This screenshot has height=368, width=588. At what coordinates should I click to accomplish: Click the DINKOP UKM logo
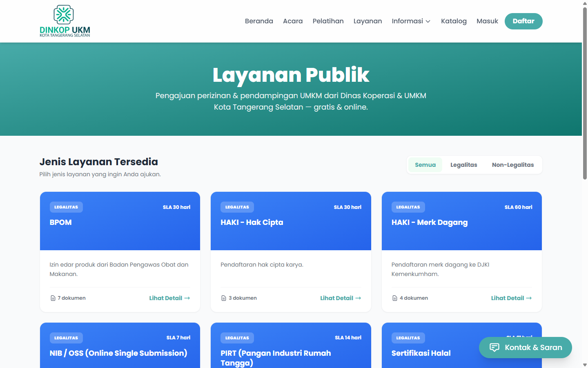[x=65, y=21]
